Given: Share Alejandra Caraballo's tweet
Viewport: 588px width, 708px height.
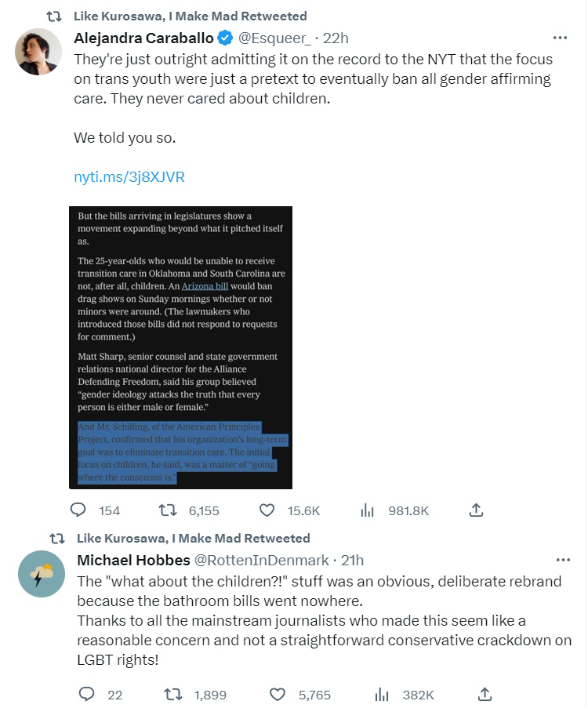Looking at the screenshot, I should point(475,510).
